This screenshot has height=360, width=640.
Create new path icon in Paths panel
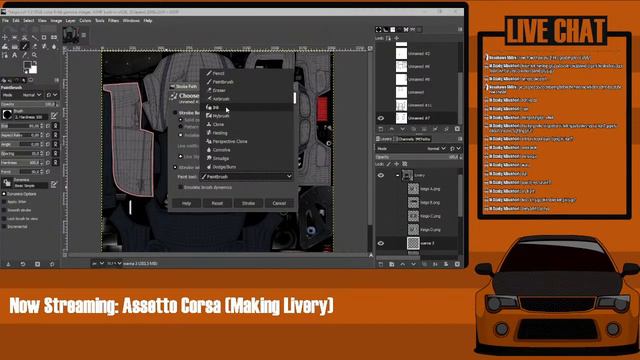380,129
